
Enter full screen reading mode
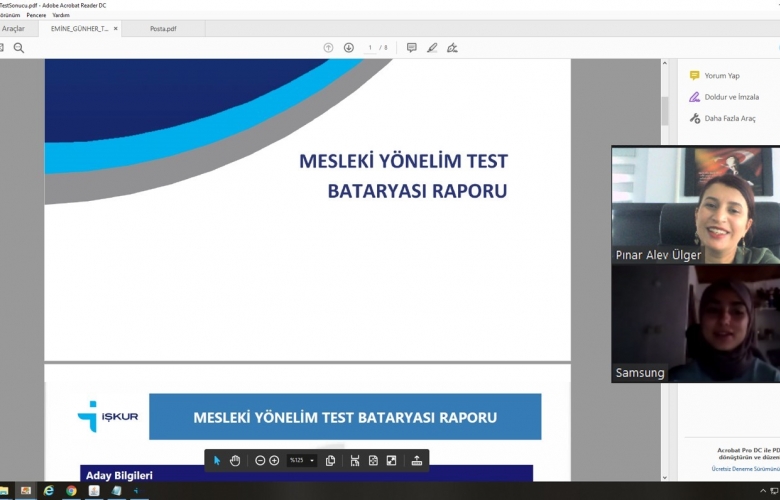391,461
